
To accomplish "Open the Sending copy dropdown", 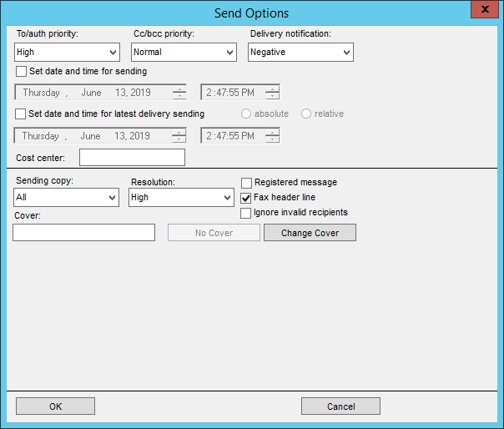I will (x=67, y=198).
